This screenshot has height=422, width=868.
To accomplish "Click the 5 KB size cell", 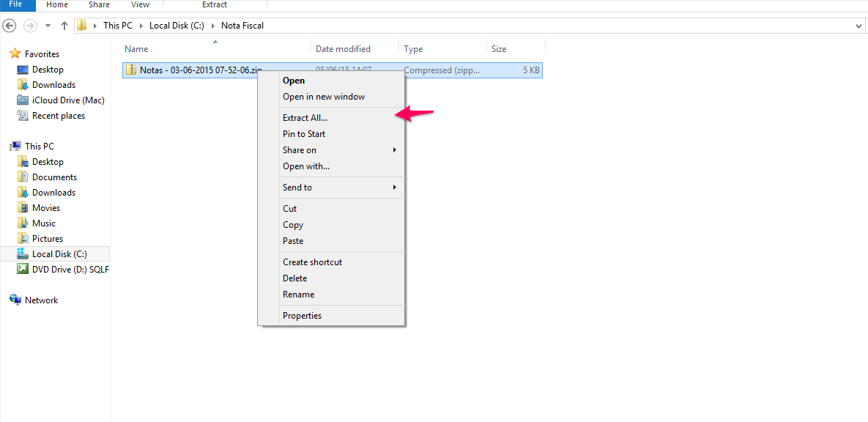I will (530, 70).
